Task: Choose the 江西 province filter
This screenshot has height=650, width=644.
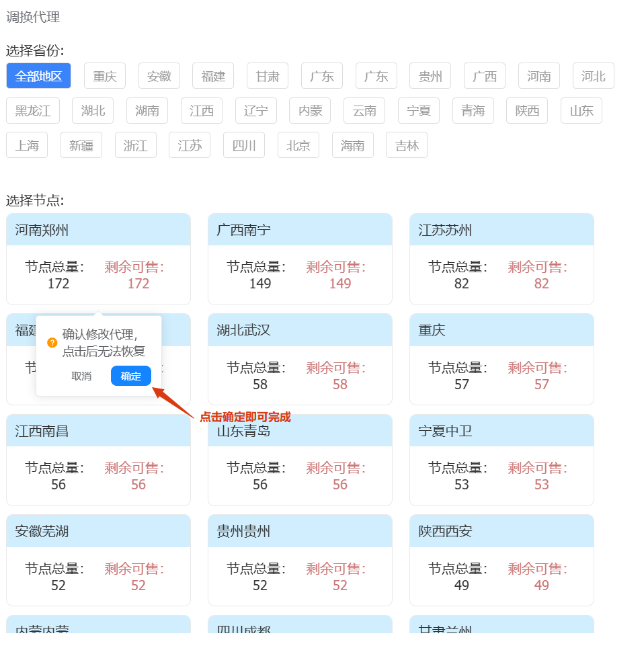Action: click(x=202, y=111)
